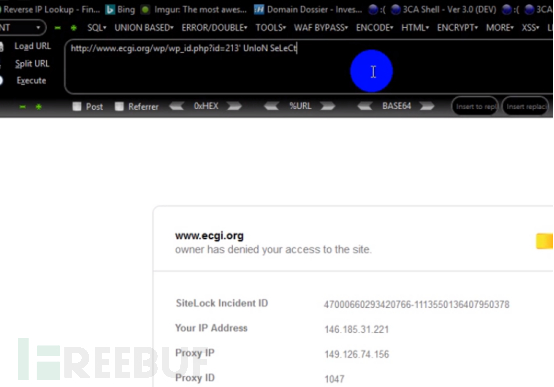Click the IP value 146.185.31.221
Screen dimensions: 554x387
(x=356, y=329)
